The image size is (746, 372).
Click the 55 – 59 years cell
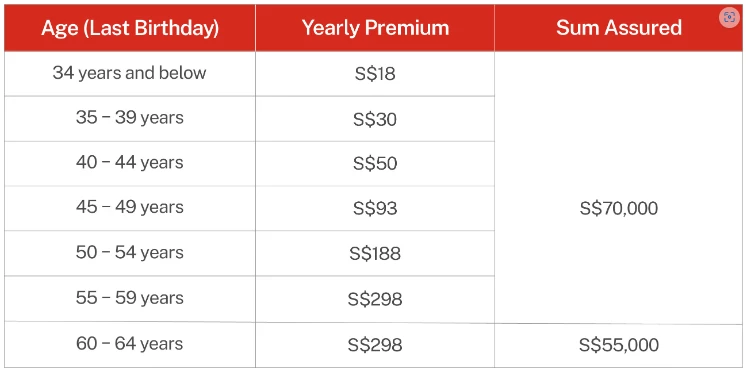coord(129,298)
